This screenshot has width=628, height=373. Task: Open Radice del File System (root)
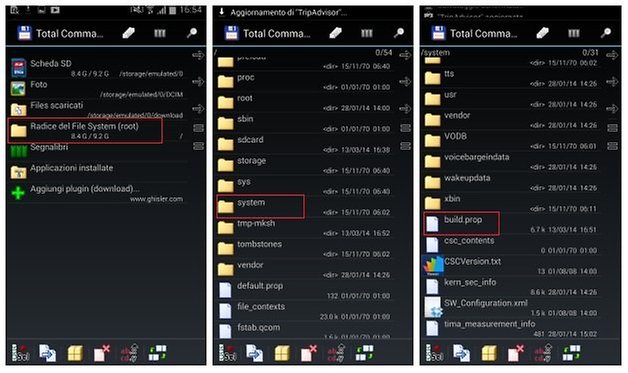98,131
